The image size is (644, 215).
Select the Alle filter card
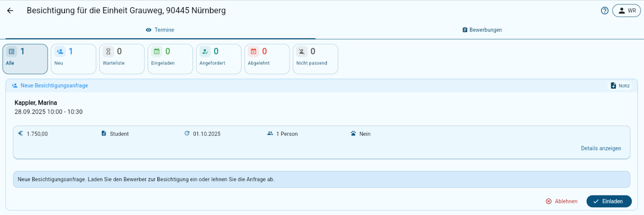[x=25, y=59]
